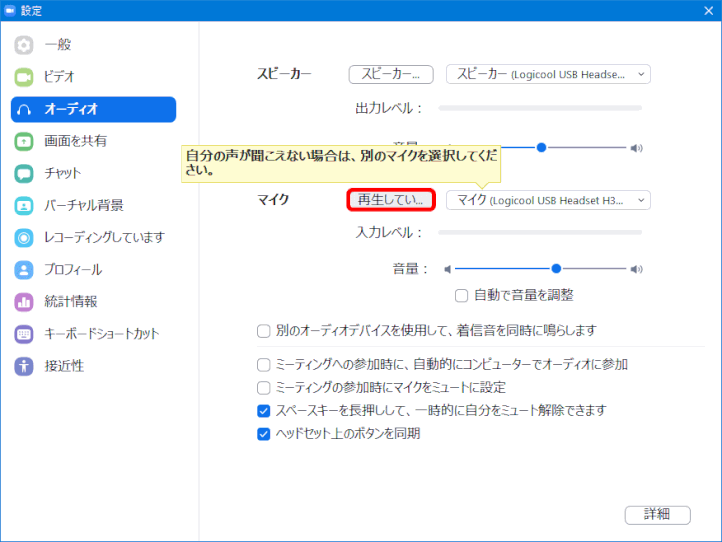Open キーボードショートカット settings
Screen dimensions: 722x542
(x=93, y=334)
